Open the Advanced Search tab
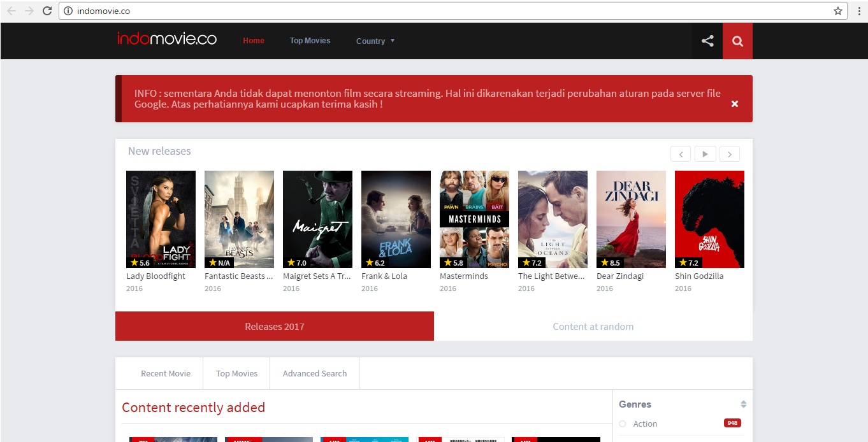868x442 pixels. (x=315, y=373)
